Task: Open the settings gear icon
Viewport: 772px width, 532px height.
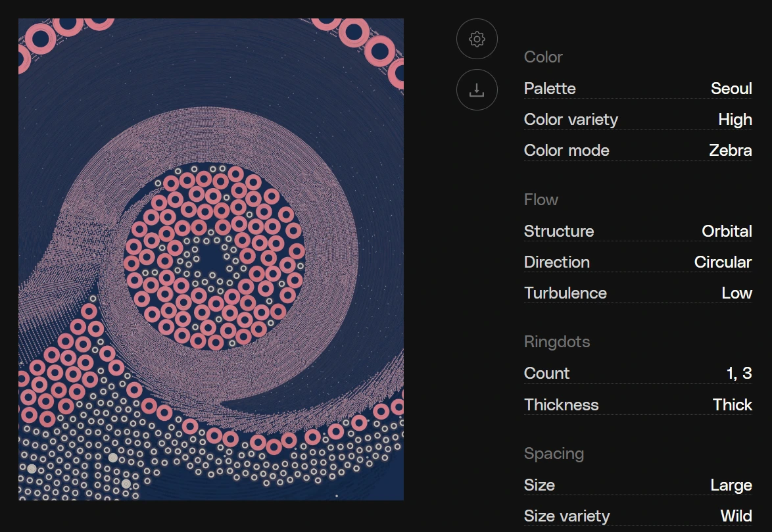Action: pos(477,39)
